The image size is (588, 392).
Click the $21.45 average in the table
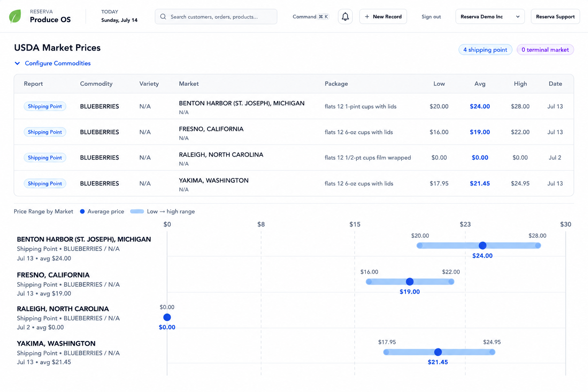coord(480,183)
